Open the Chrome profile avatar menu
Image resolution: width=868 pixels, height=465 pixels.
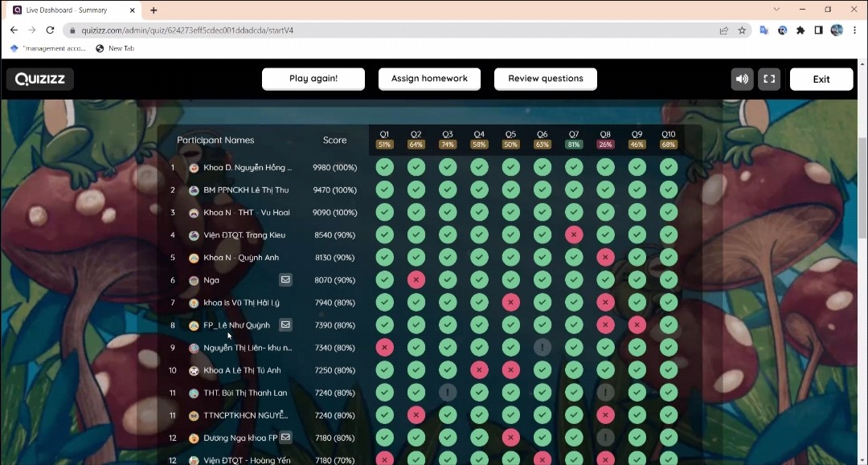(x=837, y=31)
